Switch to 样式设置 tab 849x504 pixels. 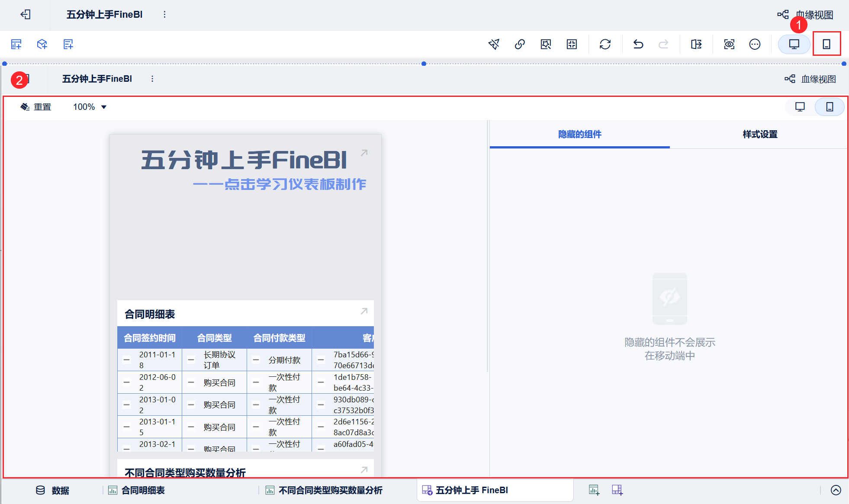pyautogui.click(x=759, y=135)
